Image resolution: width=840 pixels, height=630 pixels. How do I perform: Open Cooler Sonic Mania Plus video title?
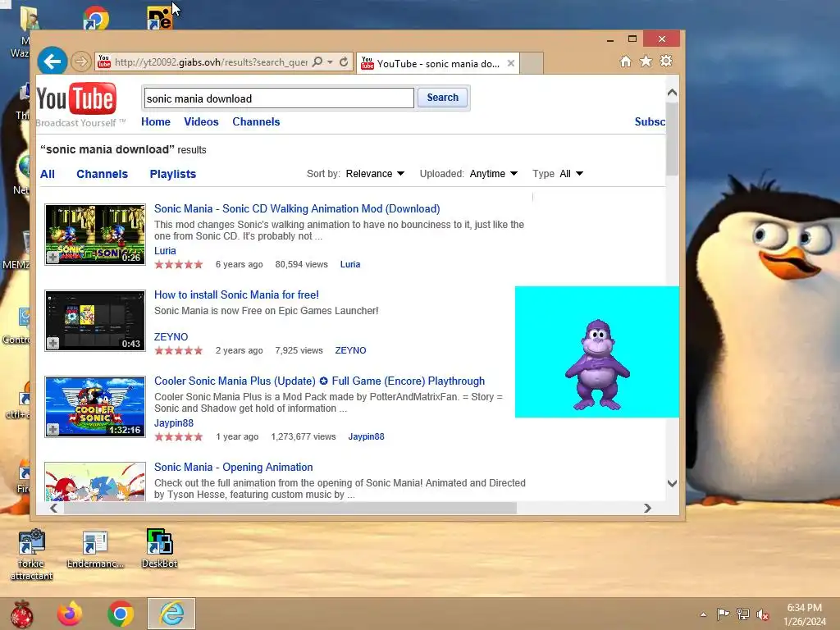[320, 381]
